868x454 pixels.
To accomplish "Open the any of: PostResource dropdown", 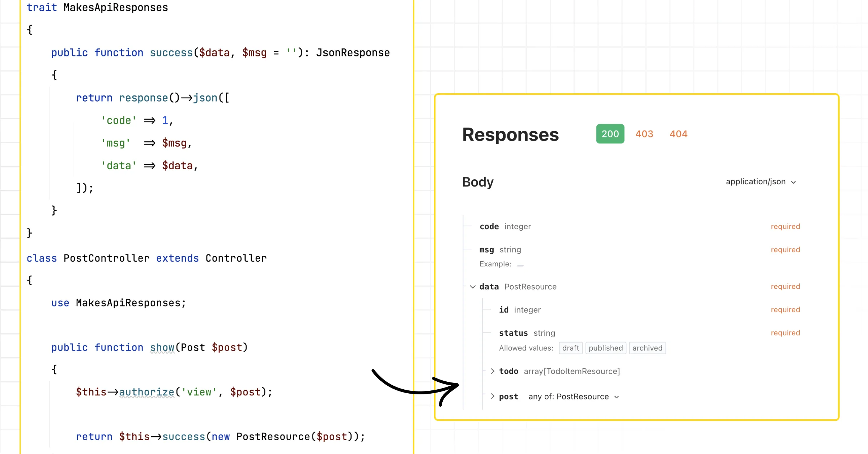I will [574, 397].
